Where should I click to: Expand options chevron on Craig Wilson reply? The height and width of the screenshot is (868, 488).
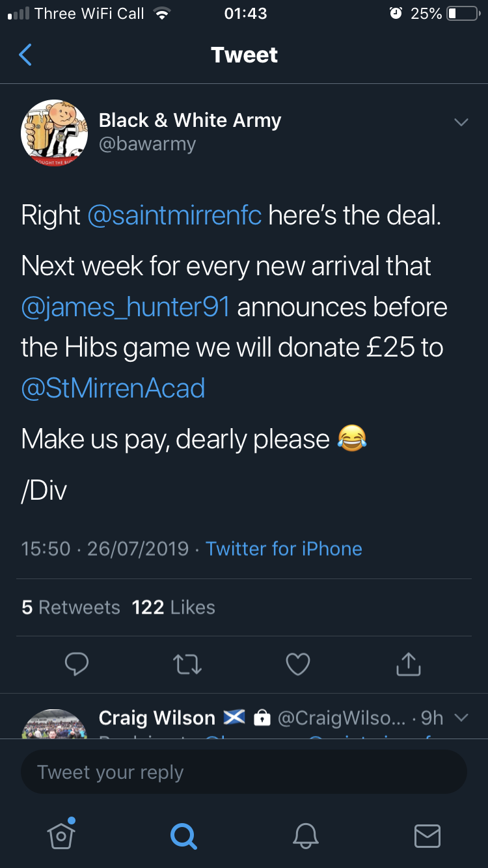pyautogui.click(x=461, y=718)
